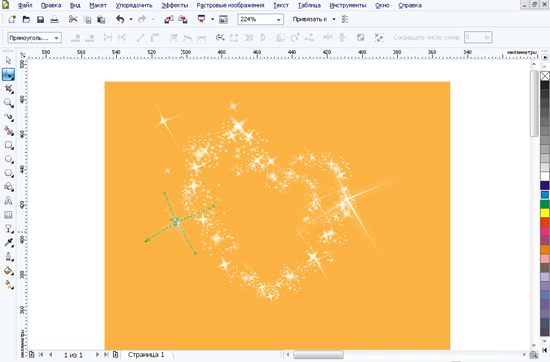Choose the Ellipse tool

click(8, 159)
